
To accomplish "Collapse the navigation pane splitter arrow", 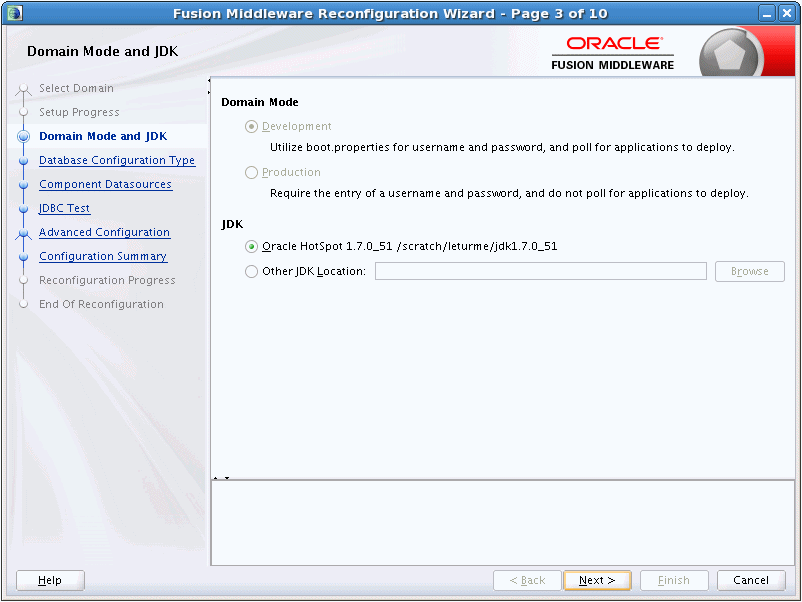I will coord(208,80).
